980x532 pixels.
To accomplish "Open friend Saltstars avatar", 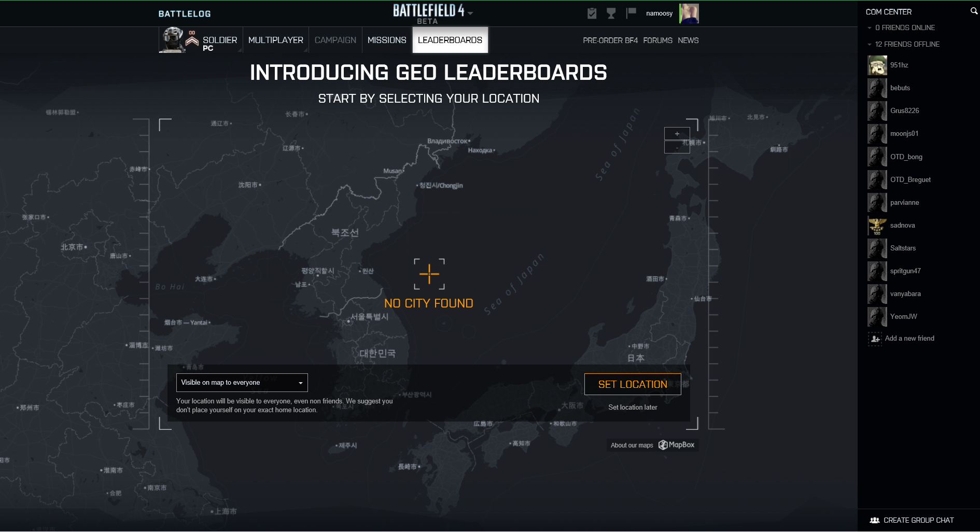I will coord(877,248).
